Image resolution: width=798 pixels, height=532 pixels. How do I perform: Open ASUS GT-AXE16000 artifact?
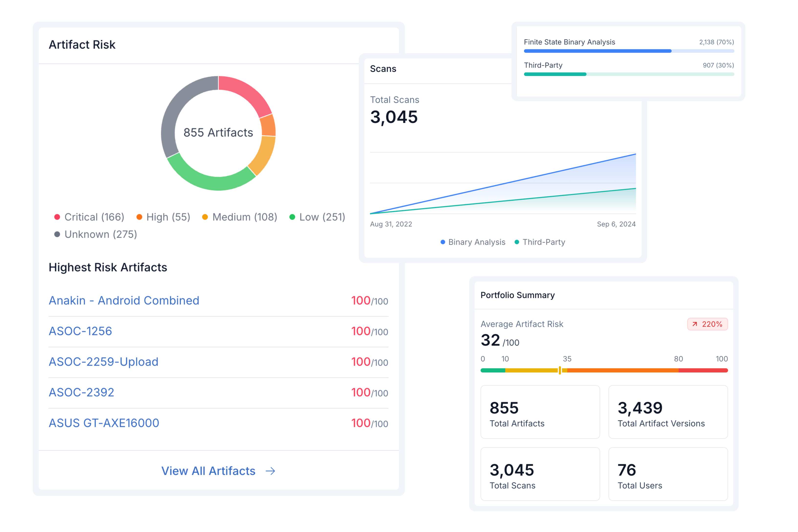[104, 423]
